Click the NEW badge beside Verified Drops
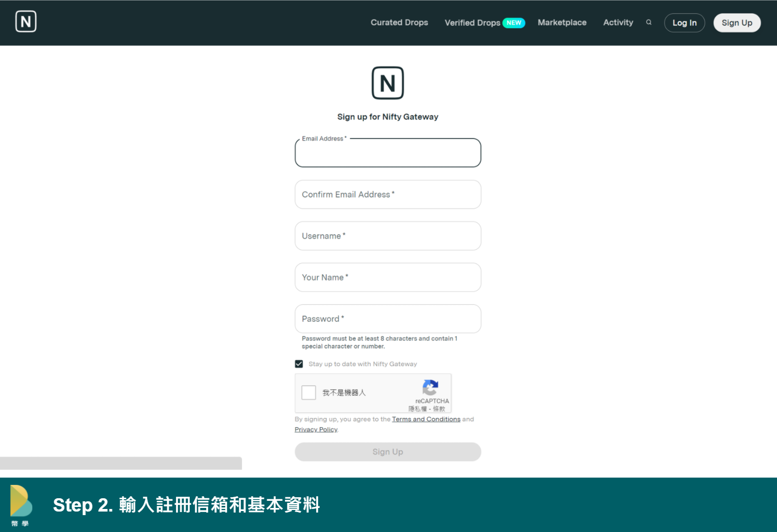Viewport: 777px width, 532px height. [x=514, y=23]
